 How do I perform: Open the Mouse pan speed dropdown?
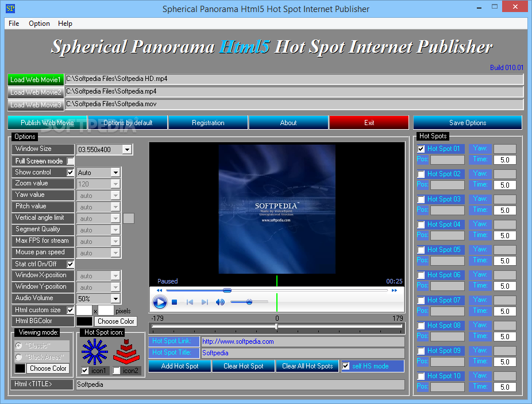pos(115,253)
